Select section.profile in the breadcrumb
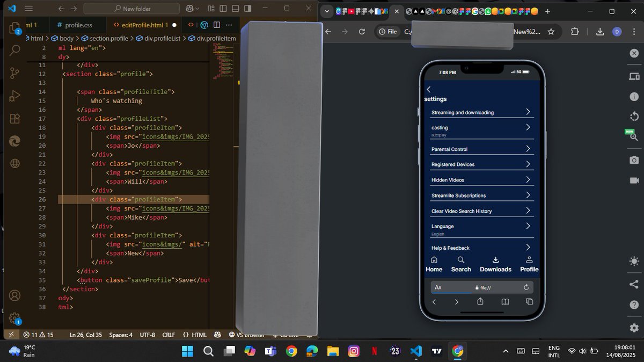644x362 pixels. [x=104, y=38]
